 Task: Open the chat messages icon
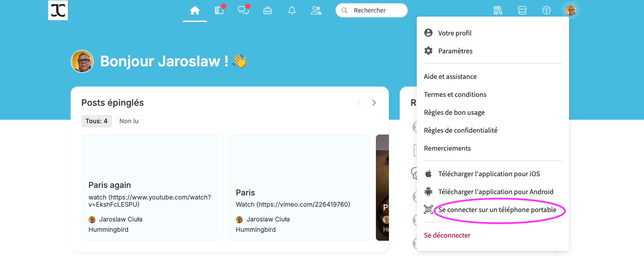[x=243, y=10]
